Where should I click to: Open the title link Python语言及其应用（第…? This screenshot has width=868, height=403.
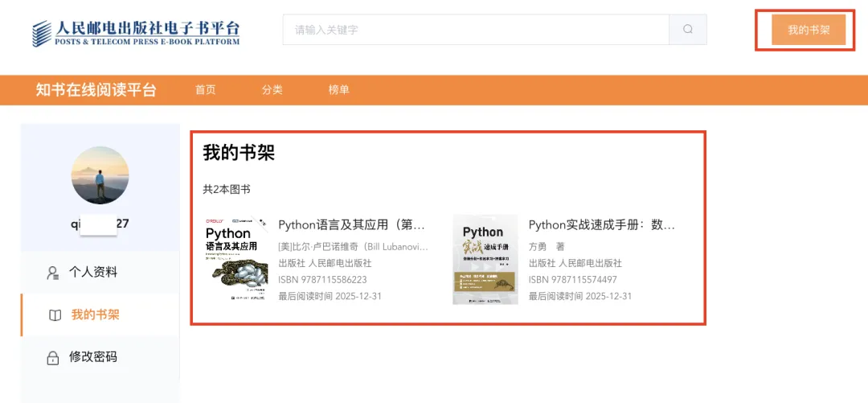coord(351,225)
